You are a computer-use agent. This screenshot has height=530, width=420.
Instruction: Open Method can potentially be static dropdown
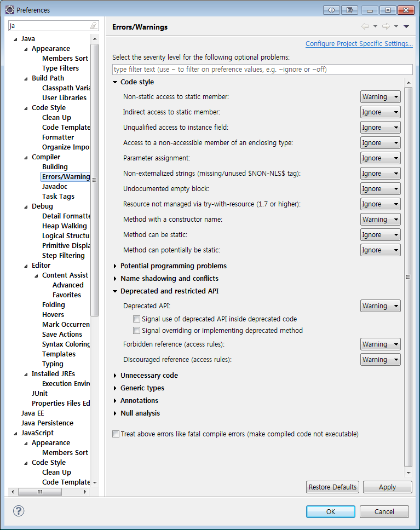pos(381,250)
